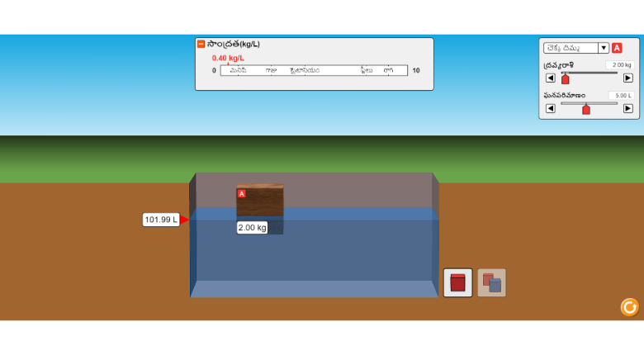
Task: Click the 2.00 kg label on the block
Action: [252, 227]
